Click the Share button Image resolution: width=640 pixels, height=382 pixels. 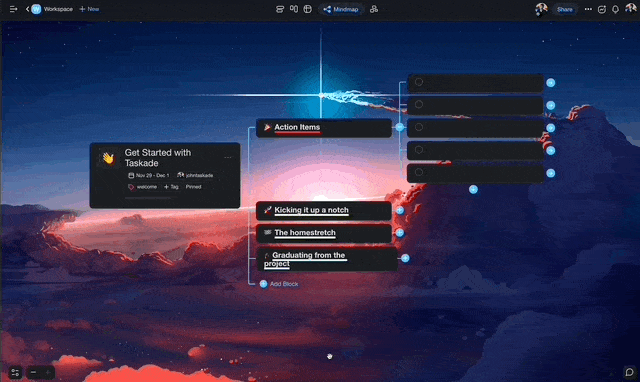click(564, 9)
